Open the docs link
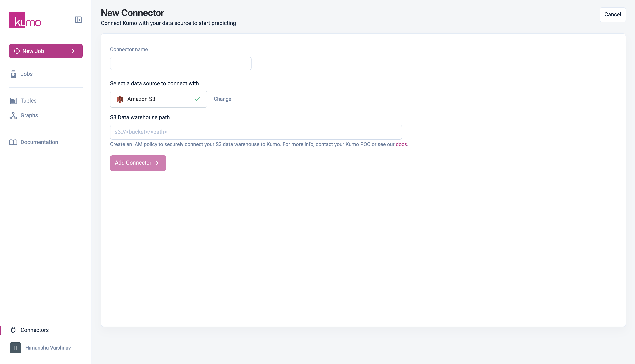The image size is (635, 364). pyautogui.click(x=401, y=144)
